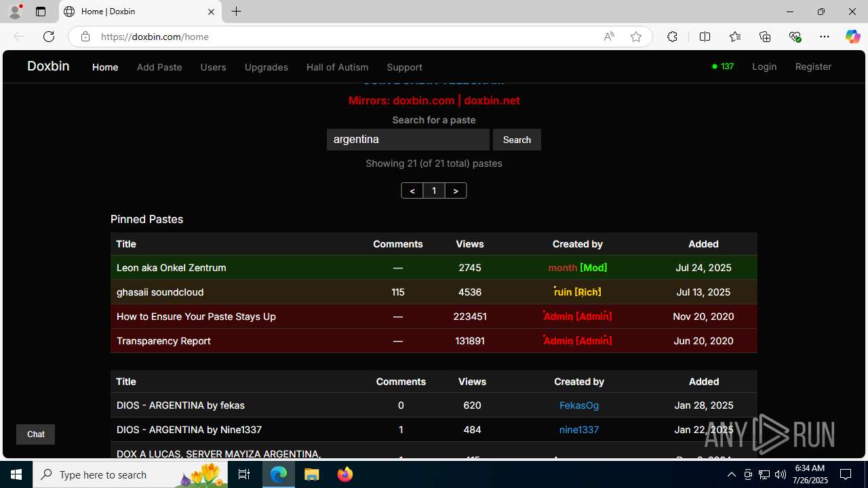The height and width of the screenshot is (488, 868).
Task: Open the Hall of Autism nav item
Action: pyautogui.click(x=337, y=67)
